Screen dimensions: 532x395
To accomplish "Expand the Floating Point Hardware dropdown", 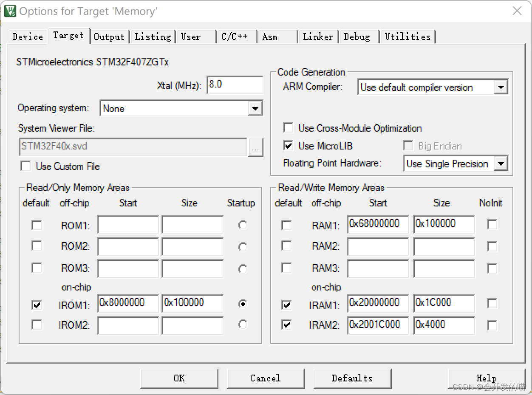I will tap(501, 164).
